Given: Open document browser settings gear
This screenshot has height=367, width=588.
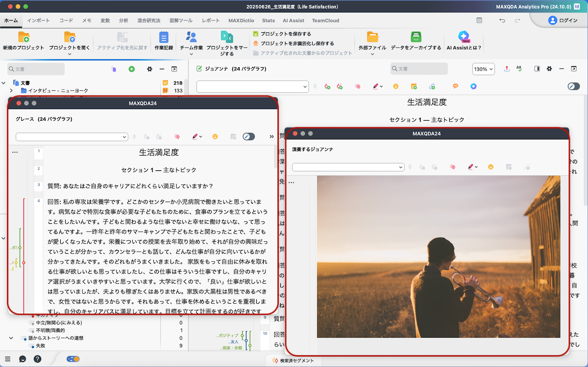Looking at the screenshot, I should coord(549,69).
